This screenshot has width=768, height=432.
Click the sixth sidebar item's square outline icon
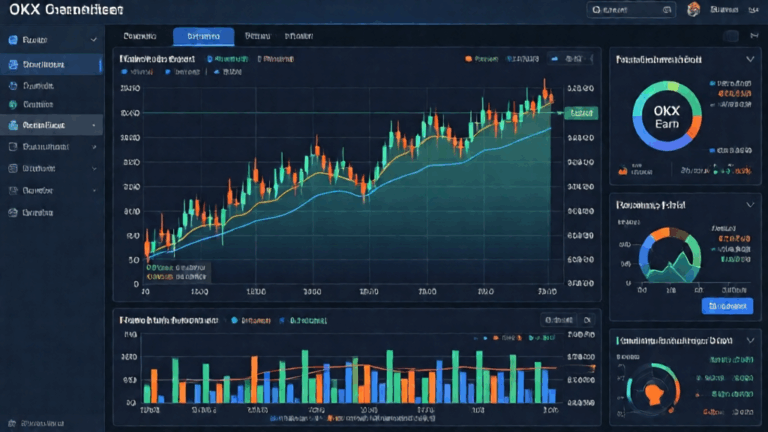pyautogui.click(x=13, y=146)
